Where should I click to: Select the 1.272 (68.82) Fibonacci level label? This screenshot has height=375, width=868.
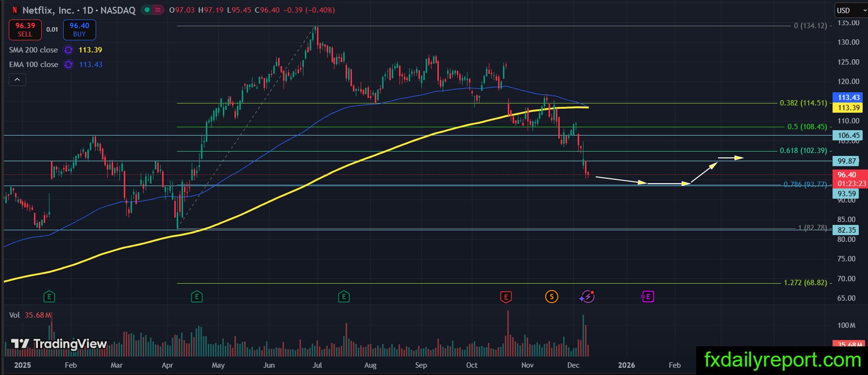pos(805,283)
